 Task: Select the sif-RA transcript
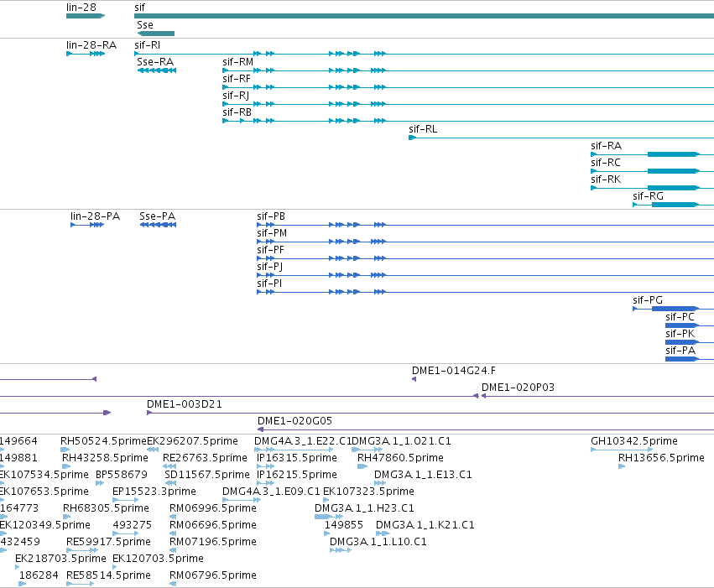pos(652,154)
